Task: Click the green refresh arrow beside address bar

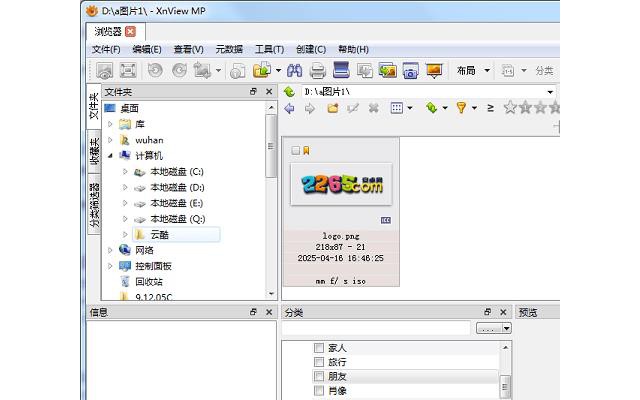Action: [x=289, y=92]
